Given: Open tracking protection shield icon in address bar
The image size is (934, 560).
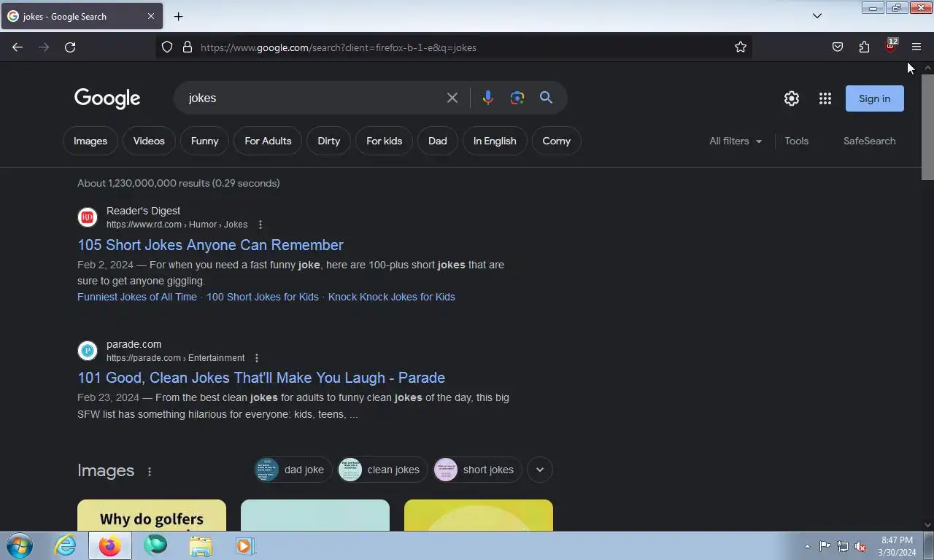Looking at the screenshot, I should 167,47.
